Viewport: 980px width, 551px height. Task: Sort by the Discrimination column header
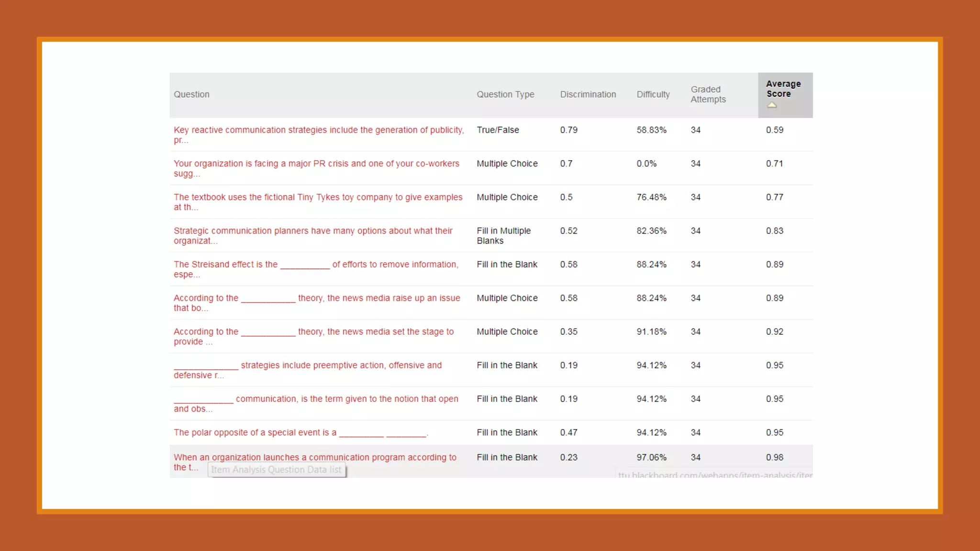[x=588, y=95]
